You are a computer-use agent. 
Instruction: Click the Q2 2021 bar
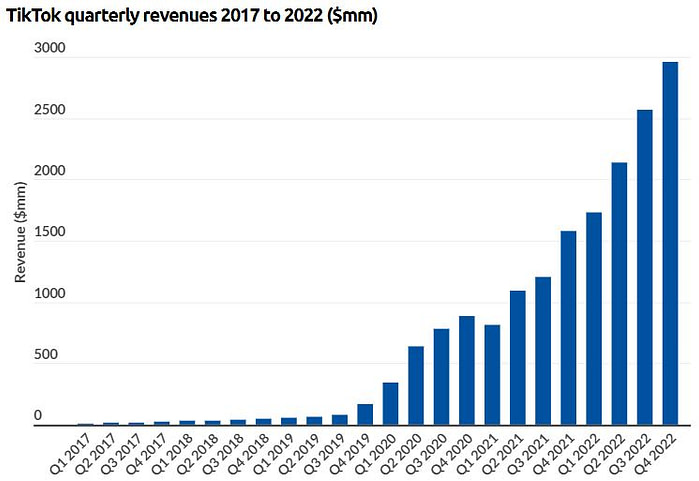[x=517, y=358]
